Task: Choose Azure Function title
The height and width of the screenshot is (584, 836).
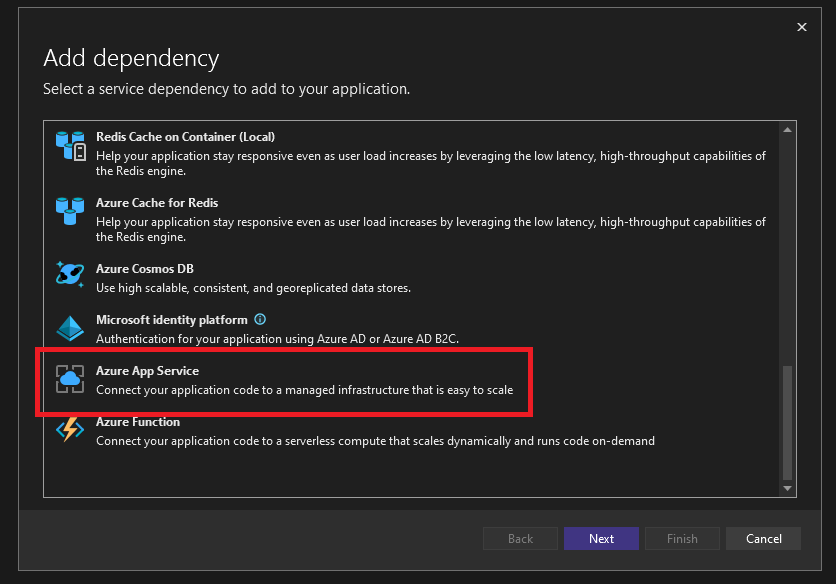Action: (x=138, y=422)
